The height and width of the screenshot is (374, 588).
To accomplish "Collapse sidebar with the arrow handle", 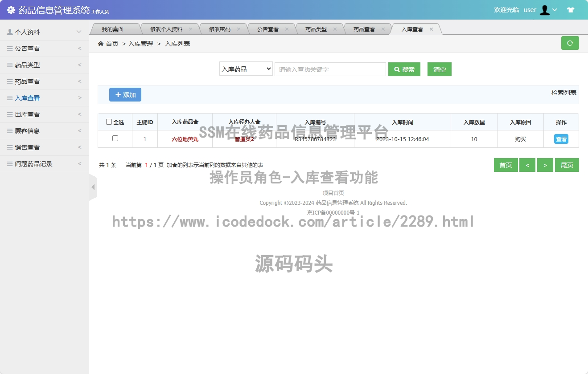I will 93,187.
